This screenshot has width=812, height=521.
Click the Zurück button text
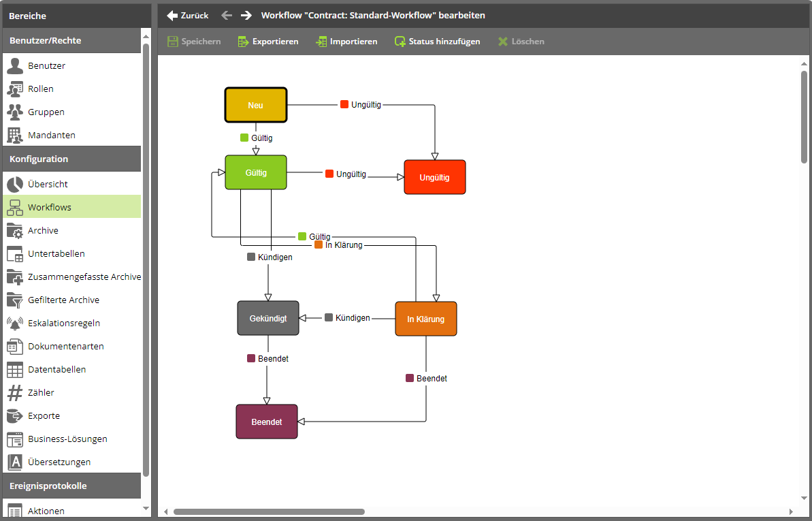click(195, 16)
